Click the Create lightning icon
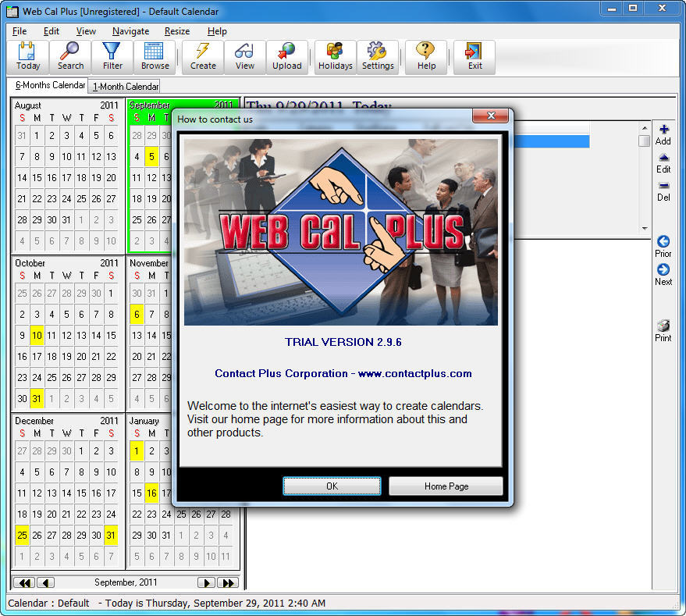Image resolution: width=686 pixels, height=616 pixels. point(203,57)
